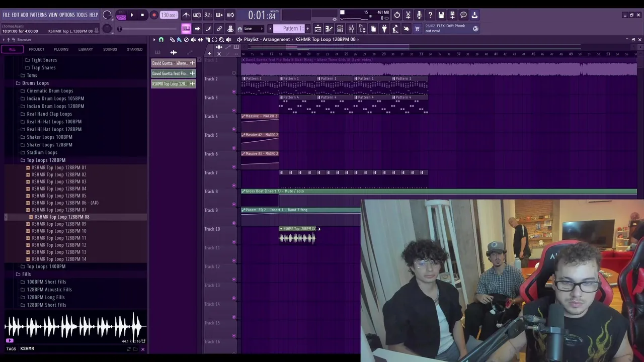Select the playlist slice tool
644x362 pixels.
pos(207,40)
